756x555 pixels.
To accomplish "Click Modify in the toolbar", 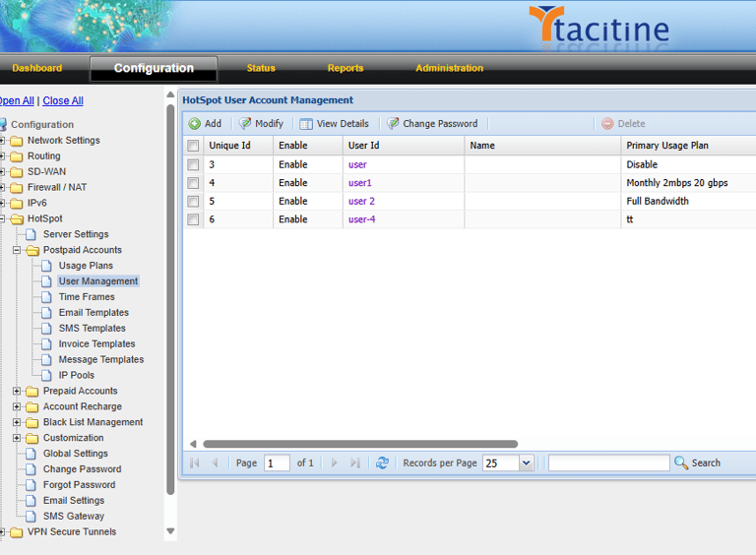I will [261, 124].
